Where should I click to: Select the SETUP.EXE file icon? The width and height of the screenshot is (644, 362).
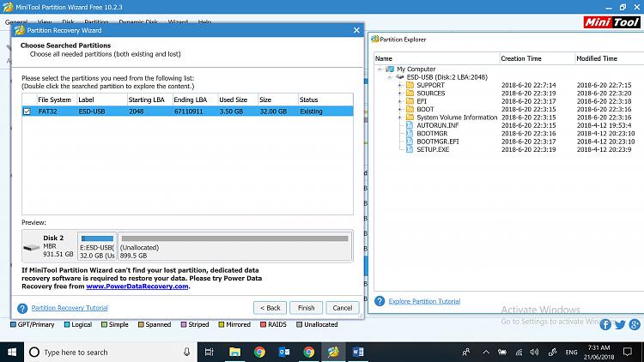tap(410, 149)
